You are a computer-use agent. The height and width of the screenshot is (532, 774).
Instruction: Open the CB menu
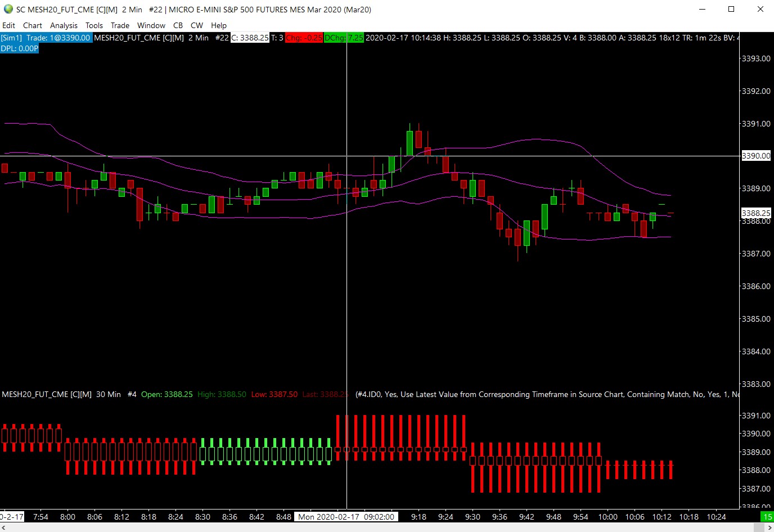point(178,25)
